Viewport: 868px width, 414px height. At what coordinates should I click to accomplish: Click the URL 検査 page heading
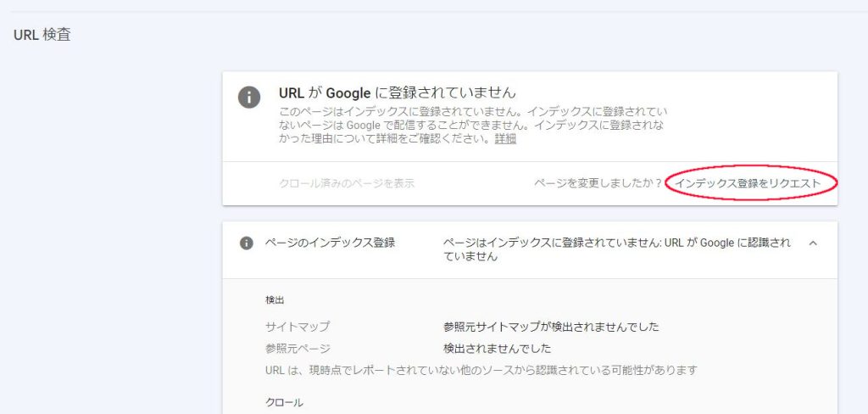(x=42, y=36)
